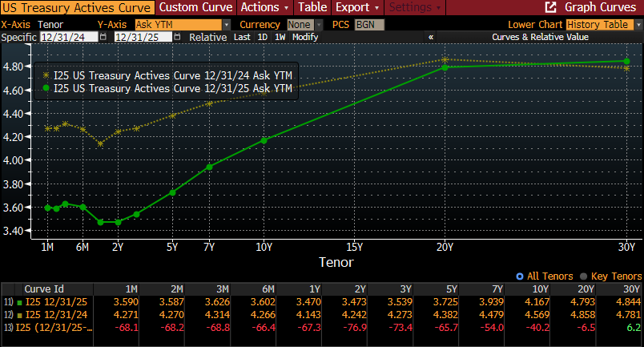Select the All Tenors radio button
644x347 pixels.
pos(521,275)
